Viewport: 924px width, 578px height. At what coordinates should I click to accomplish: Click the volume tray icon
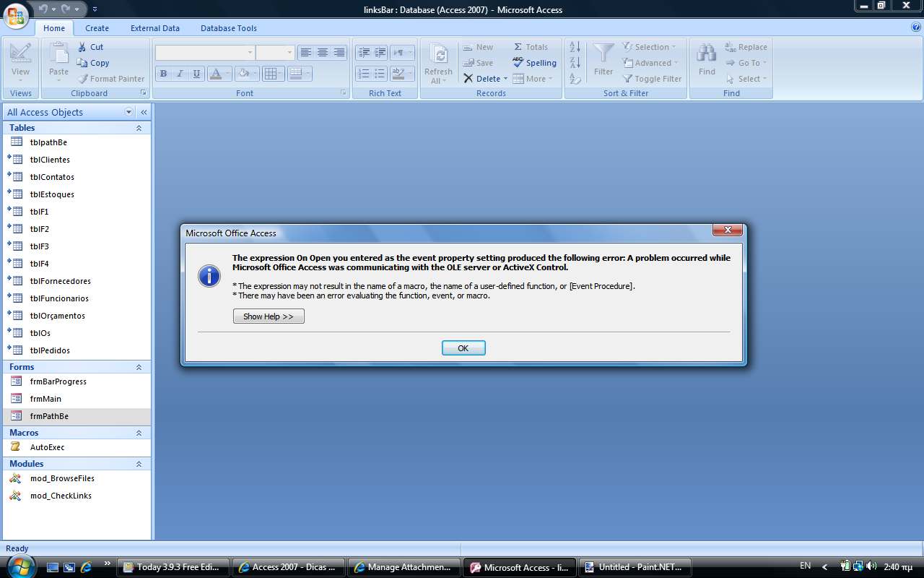tap(871, 566)
